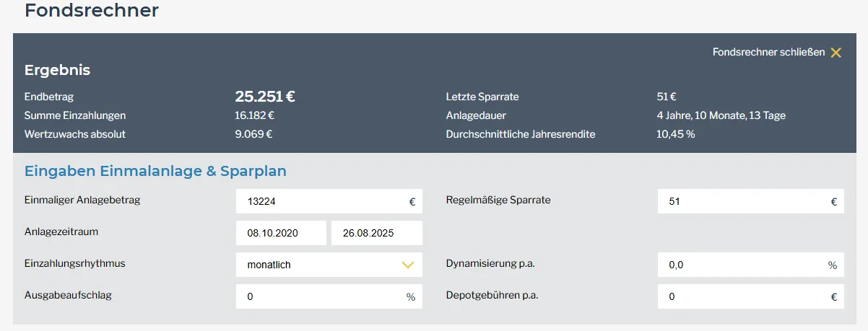Click the percent symbol in Ausgabeaufschlag field

[x=411, y=296]
